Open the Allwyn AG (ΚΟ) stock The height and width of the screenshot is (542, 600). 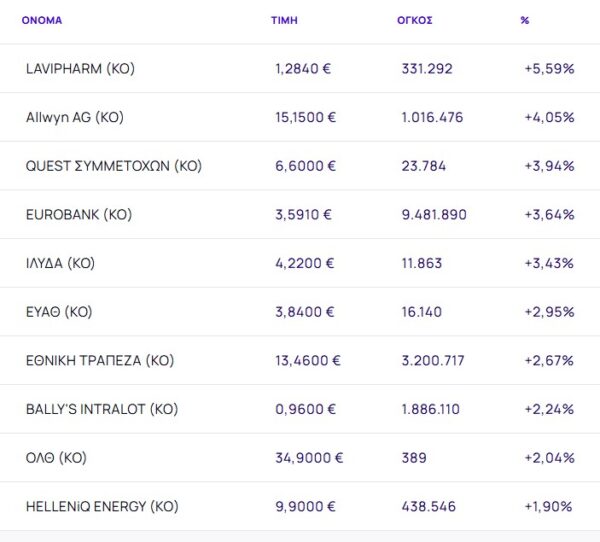coord(74,117)
